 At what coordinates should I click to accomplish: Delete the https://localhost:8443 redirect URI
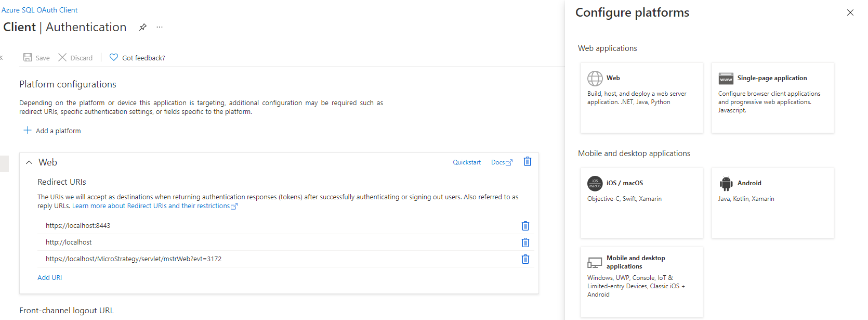tap(525, 226)
